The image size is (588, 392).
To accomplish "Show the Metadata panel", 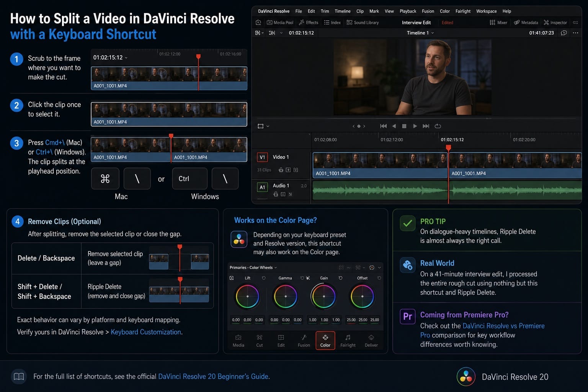I will click(x=526, y=23).
